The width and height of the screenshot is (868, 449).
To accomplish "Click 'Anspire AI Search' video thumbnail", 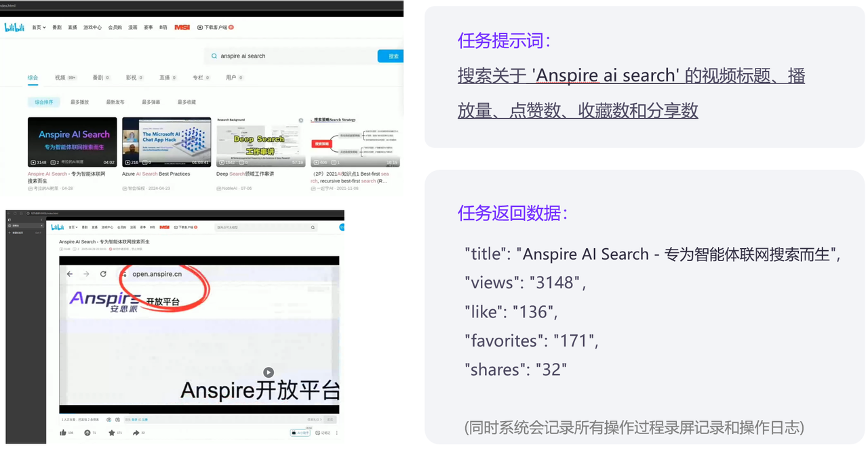I will pos(73,142).
